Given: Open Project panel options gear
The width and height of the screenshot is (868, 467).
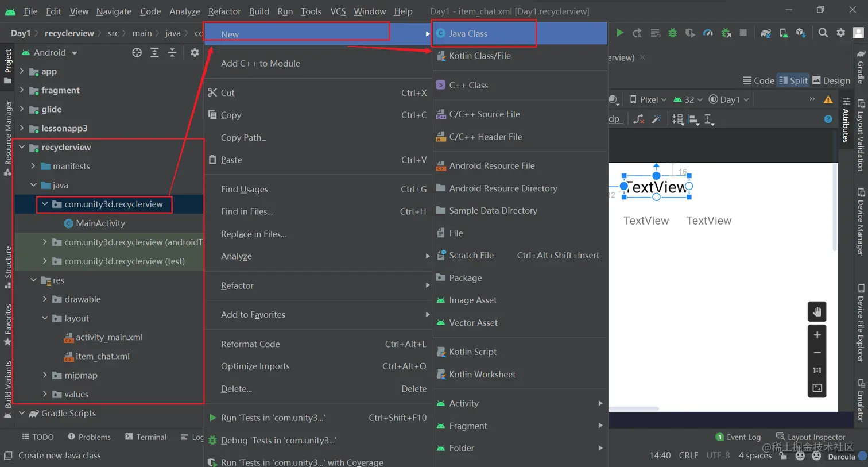Looking at the screenshot, I should click(x=195, y=53).
